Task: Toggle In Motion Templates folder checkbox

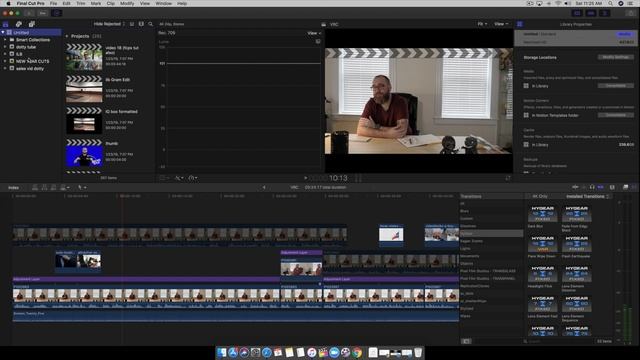Action: pyautogui.click(x=526, y=115)
